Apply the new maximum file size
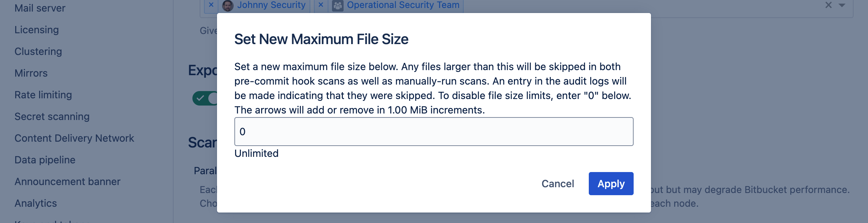The image size is (868, 223). (611, 184)
